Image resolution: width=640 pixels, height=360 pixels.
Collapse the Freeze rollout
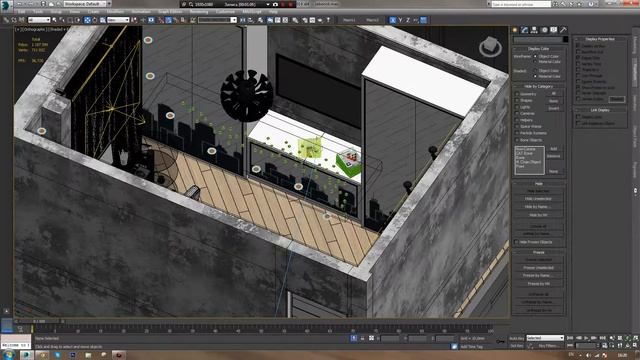click(539, 252)
